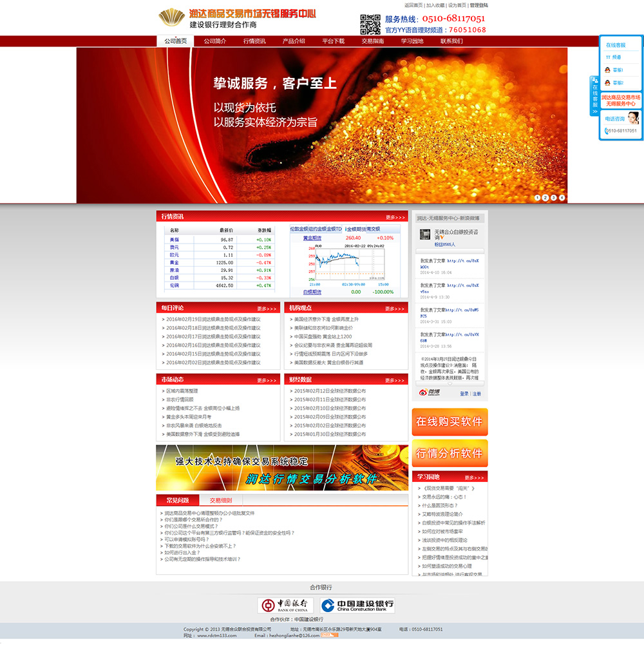
Task: Select banner slide indicator 1
Action: [x=537, y=198]
